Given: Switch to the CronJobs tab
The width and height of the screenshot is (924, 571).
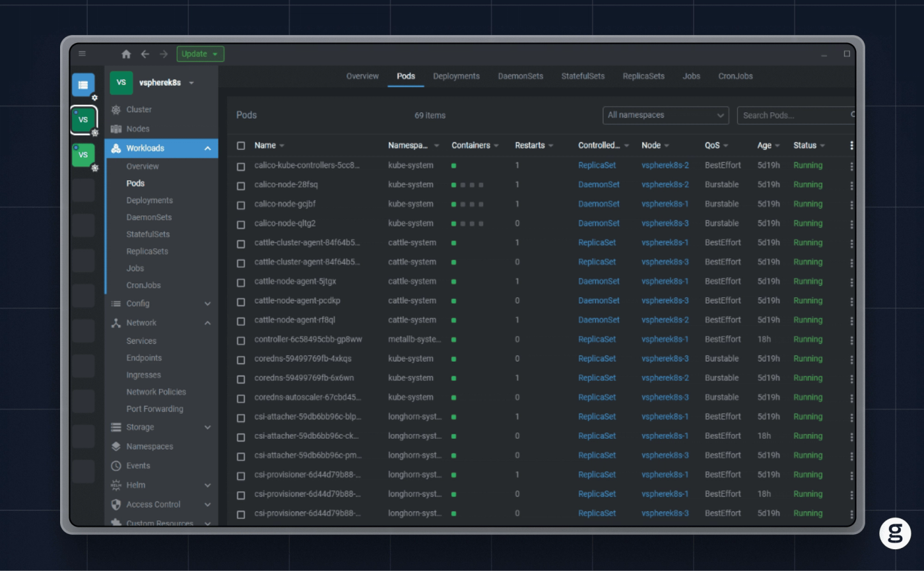Looking at the screenshot, I should [735, 76].
